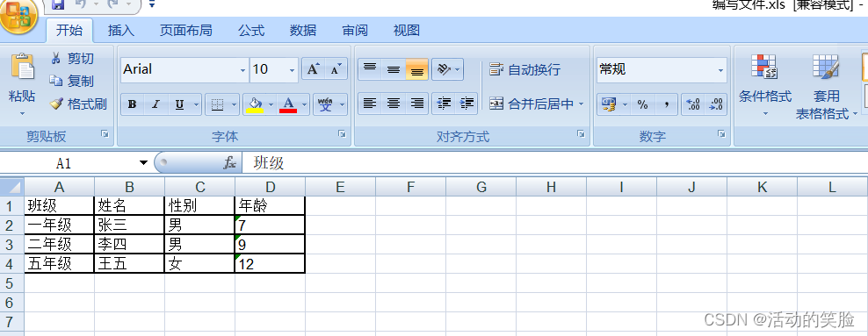
Task: Click the text orientation icon
Action: pos(444,69)
